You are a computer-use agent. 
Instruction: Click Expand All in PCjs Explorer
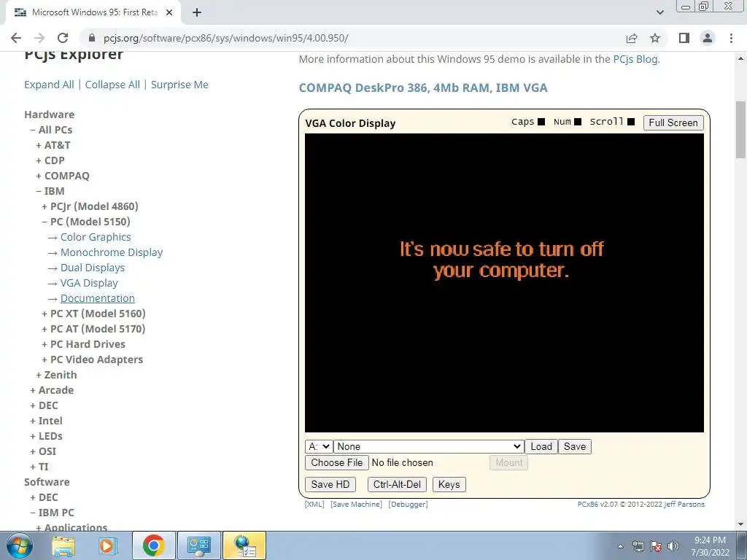tap(49, 85)
